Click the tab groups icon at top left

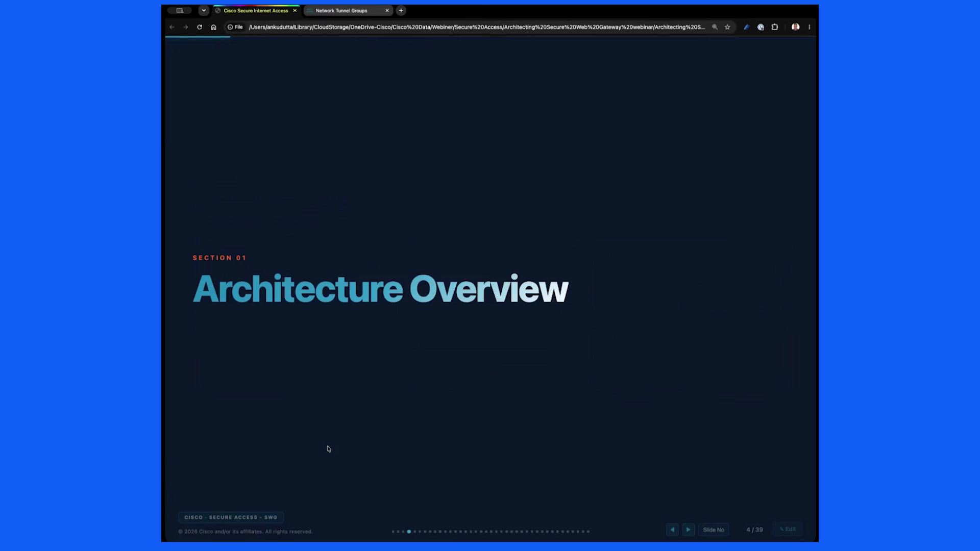tap(180, 10)
